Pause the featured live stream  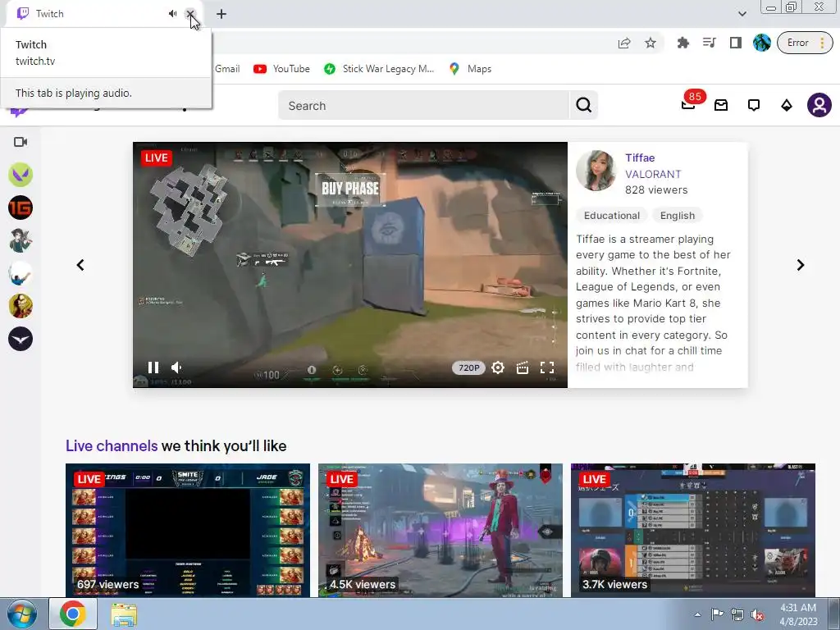click(x=153, y=367)
